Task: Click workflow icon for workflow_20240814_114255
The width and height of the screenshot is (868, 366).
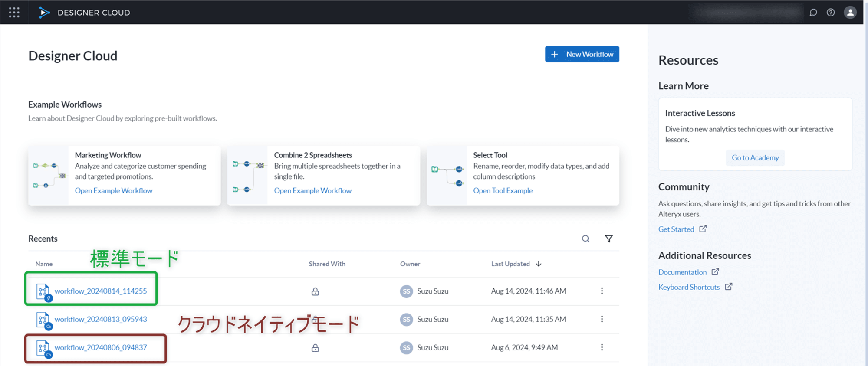Action: point(43,292)
